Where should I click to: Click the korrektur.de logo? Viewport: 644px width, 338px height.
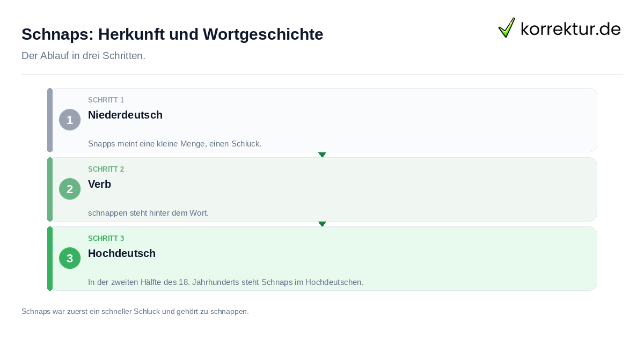[x=560, y=28]
